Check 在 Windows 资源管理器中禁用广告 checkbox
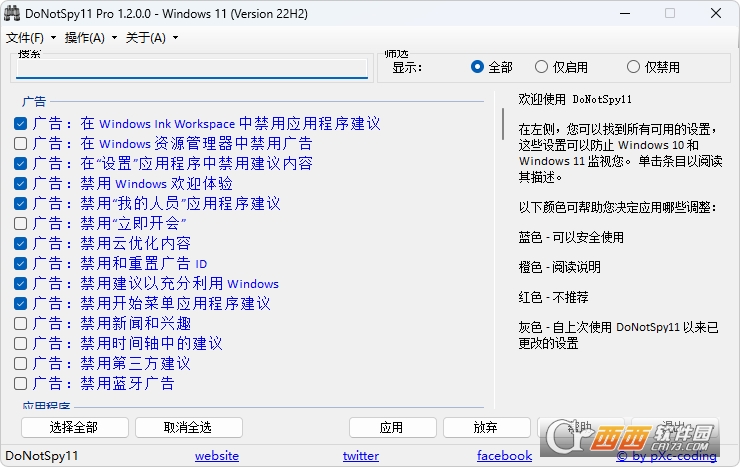This screenshot has width=740, height=467. pos(20,143)
